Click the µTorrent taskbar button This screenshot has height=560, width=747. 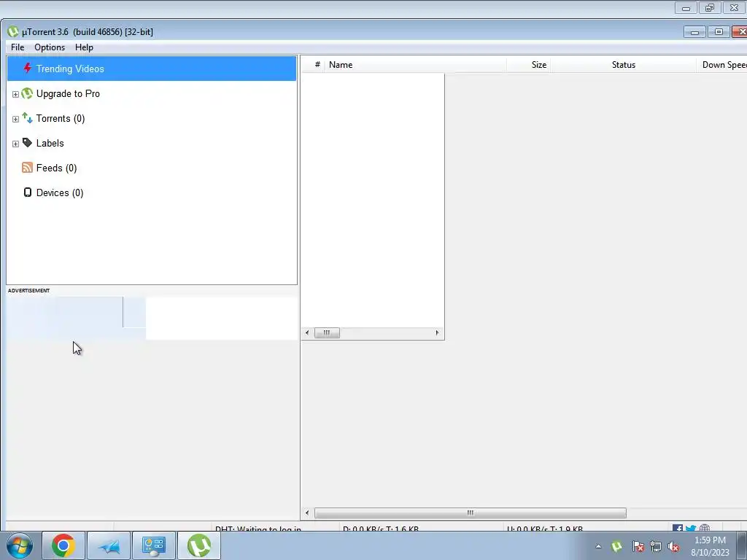(198, 545)
